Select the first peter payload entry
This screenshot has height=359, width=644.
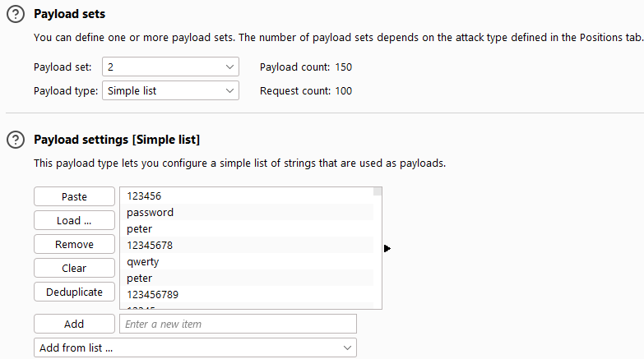pos(247,229)
